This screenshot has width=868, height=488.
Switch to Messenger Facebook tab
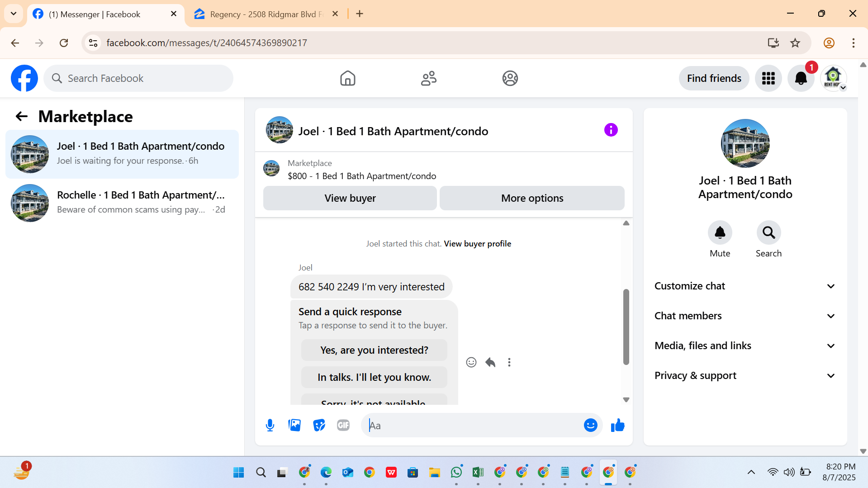[105, 14]
